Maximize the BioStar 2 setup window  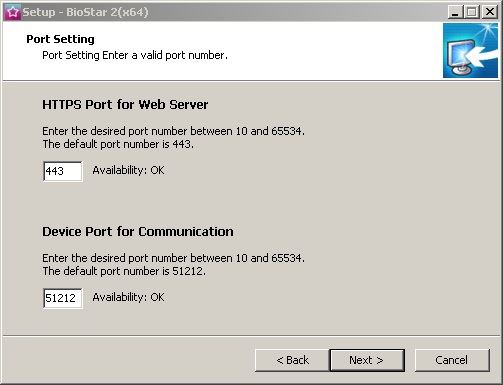[472, 12]
